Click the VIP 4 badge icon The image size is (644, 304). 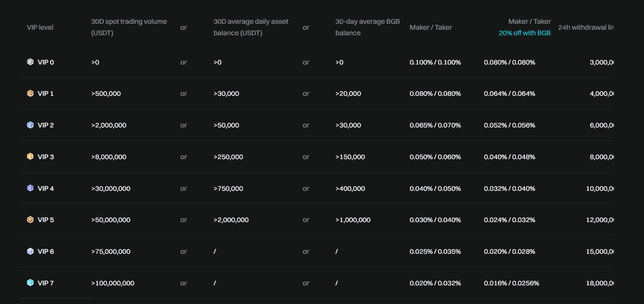pyautogui.click(x=30, y=188)
